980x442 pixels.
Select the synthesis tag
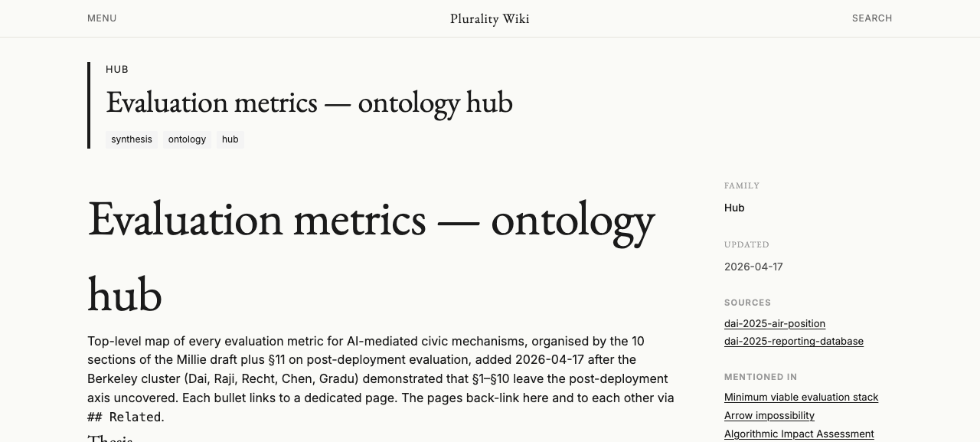click(x=132, y=139)
